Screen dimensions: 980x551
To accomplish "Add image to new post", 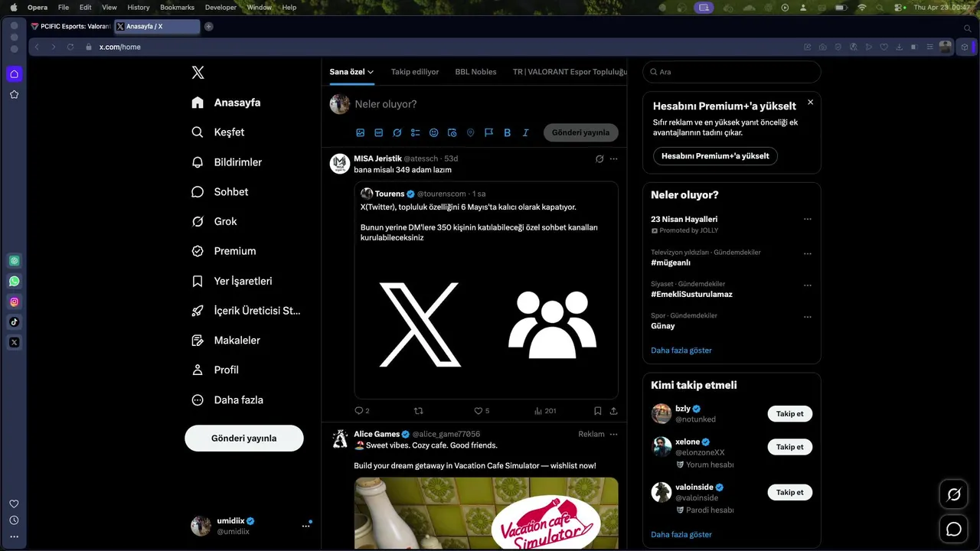I will coord(361,132).
